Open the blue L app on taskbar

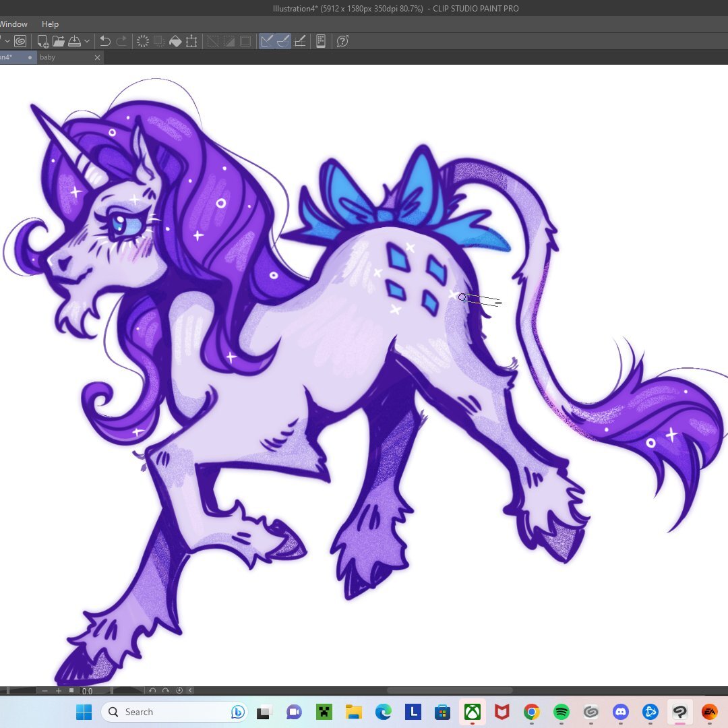pos(413,712)
